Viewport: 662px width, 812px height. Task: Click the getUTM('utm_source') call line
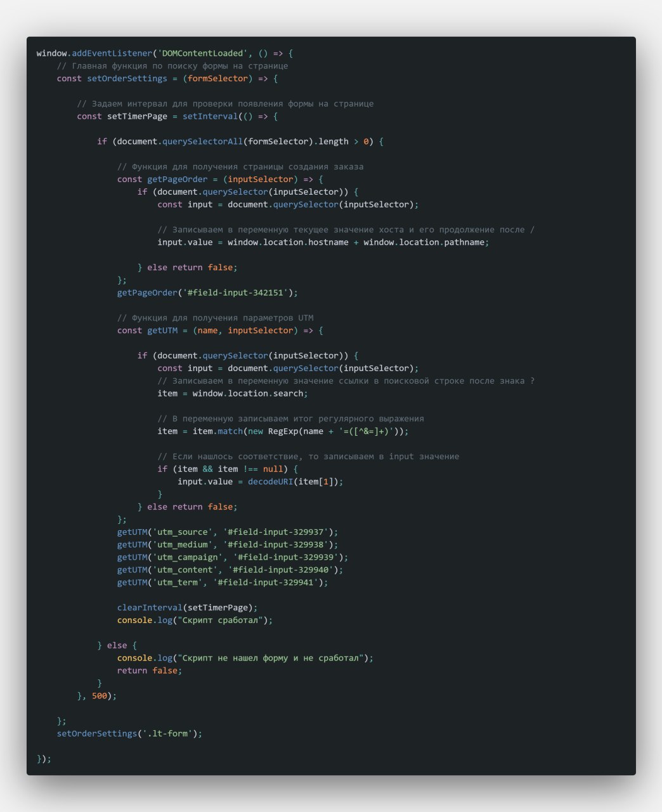[x=228, y=532]
